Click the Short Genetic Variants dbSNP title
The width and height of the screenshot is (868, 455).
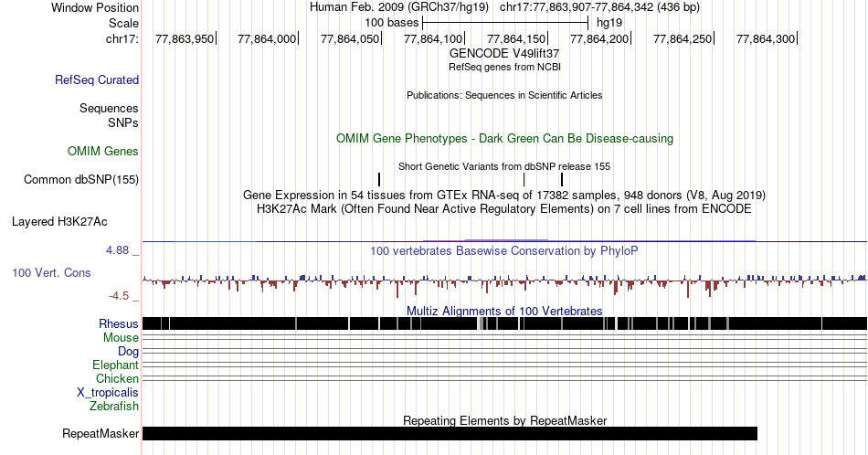pyautogui.click(x=504, y=166)
